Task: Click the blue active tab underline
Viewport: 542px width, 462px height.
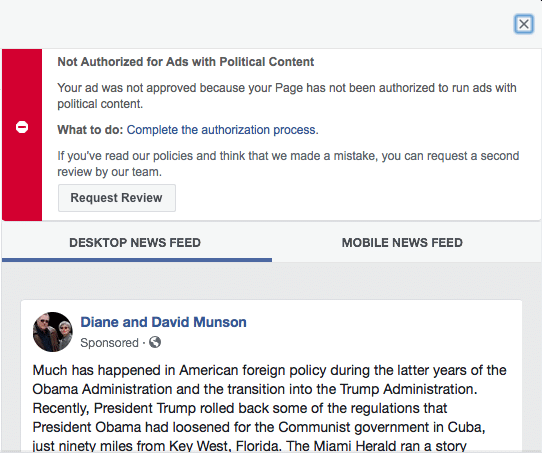Action: coord(137,260)
